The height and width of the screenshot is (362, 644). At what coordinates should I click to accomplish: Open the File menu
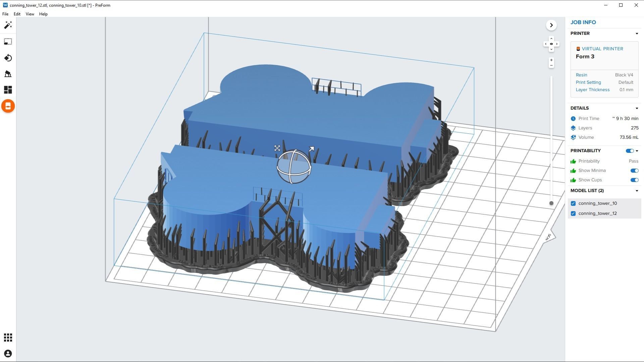tap(5, 14)
